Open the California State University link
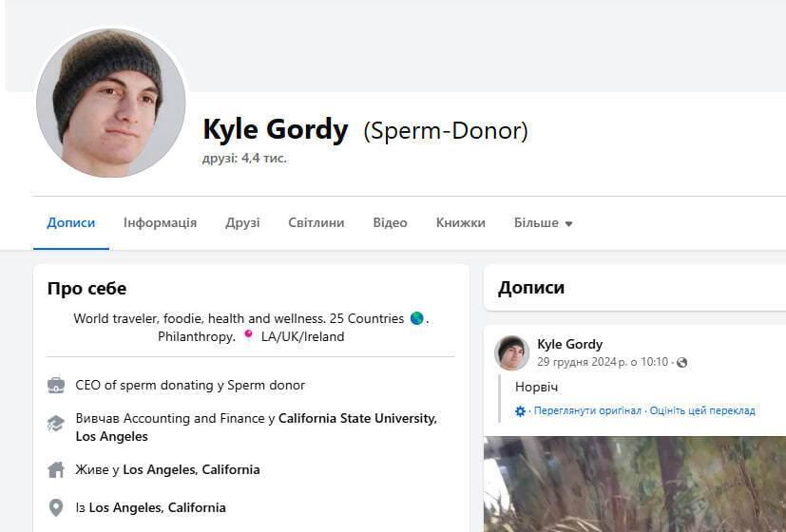 tap(356, 418)
